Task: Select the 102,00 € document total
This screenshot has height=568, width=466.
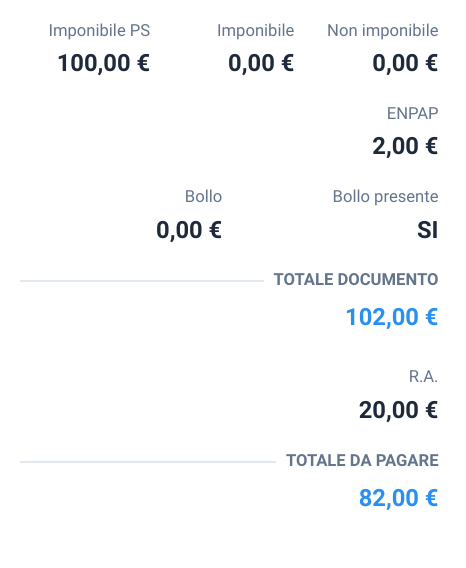Action: (x=392, y=317)
